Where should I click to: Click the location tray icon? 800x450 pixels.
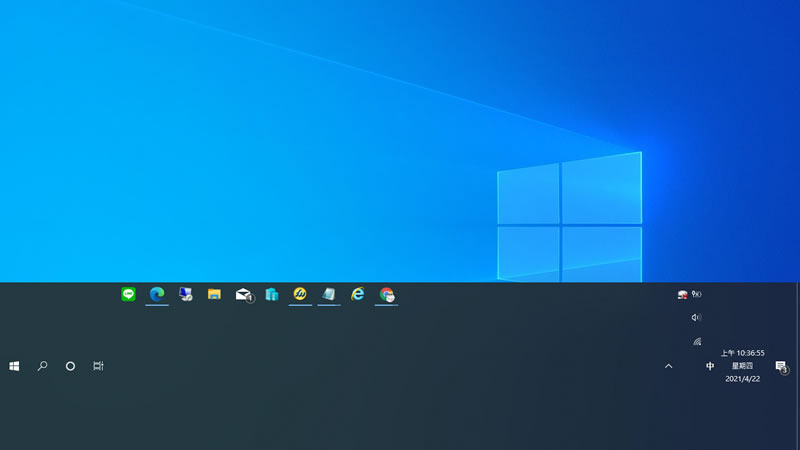pos(696,294)
